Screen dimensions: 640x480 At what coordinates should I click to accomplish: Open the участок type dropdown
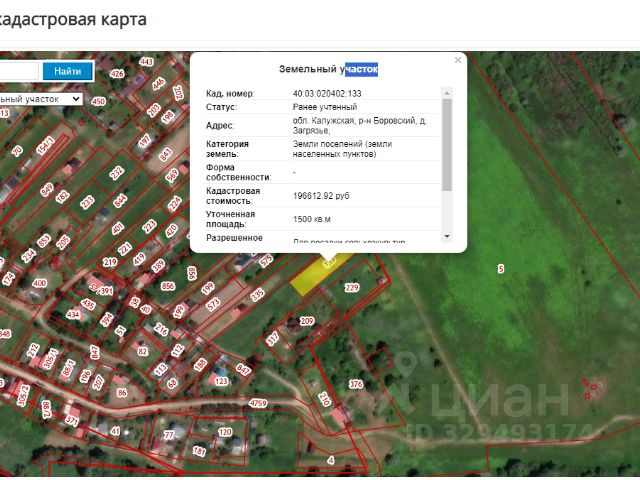pos(40,99)
